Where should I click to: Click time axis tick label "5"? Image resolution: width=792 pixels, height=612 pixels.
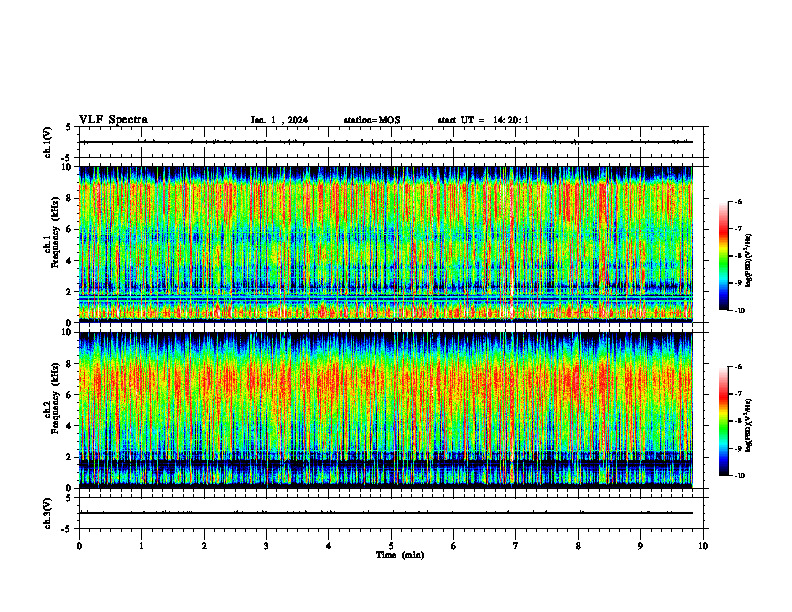[391, 546]
